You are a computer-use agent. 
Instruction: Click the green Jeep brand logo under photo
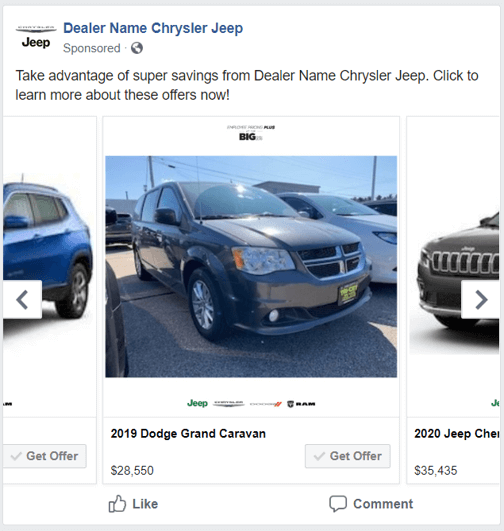[x=197, y=403]
